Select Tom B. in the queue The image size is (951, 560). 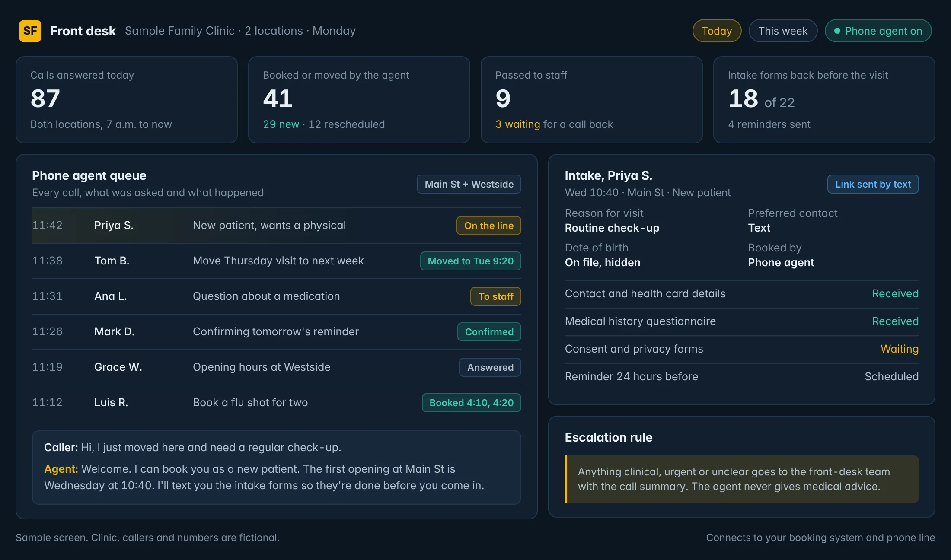(x=277, y=261)
